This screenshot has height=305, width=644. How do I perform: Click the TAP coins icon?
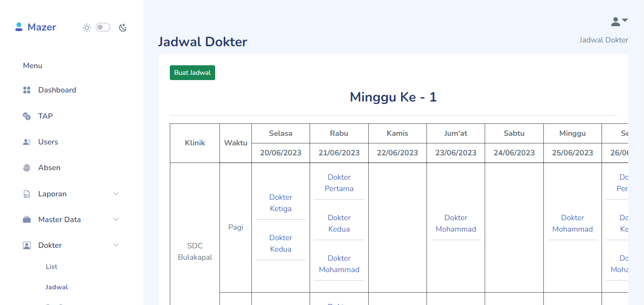click(x=27, y=116)
